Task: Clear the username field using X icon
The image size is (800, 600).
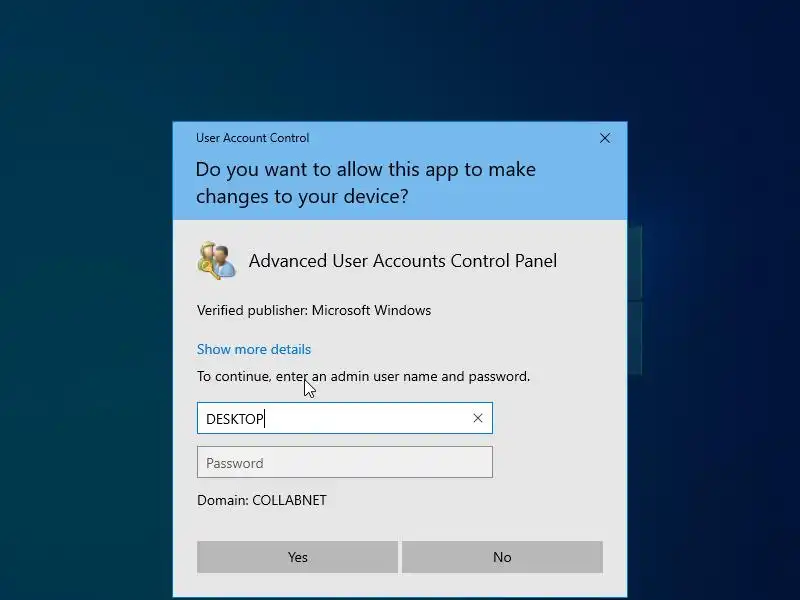Action: pos(478,418)
